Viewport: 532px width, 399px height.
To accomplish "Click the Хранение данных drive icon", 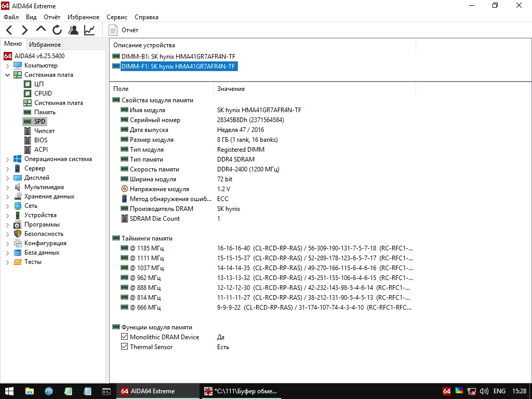I will 18,196.
